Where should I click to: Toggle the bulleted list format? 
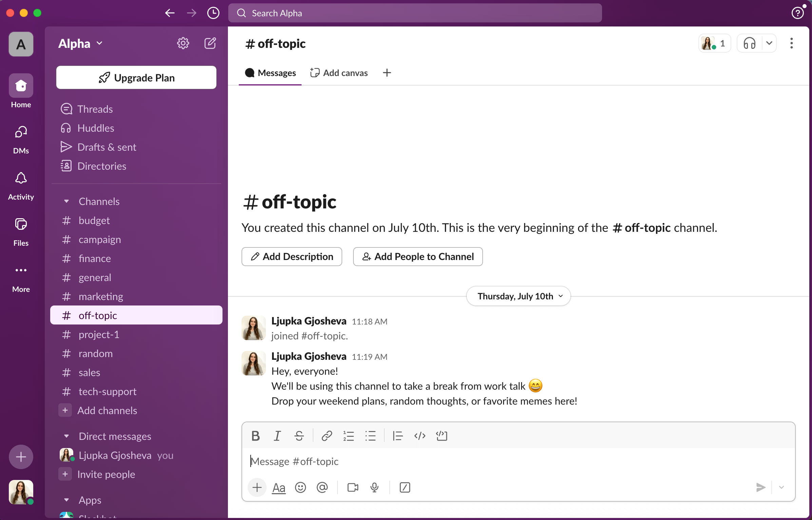(370, 435)
